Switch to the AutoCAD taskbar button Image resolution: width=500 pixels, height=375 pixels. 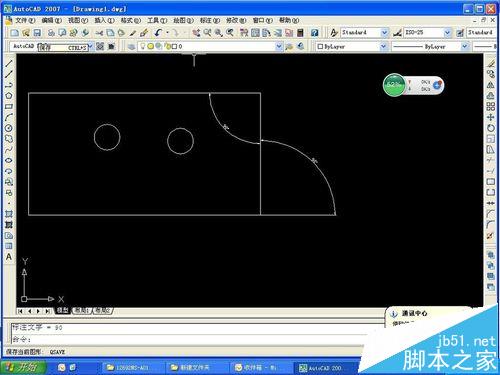pyautogui.click(x=325, y=368)
